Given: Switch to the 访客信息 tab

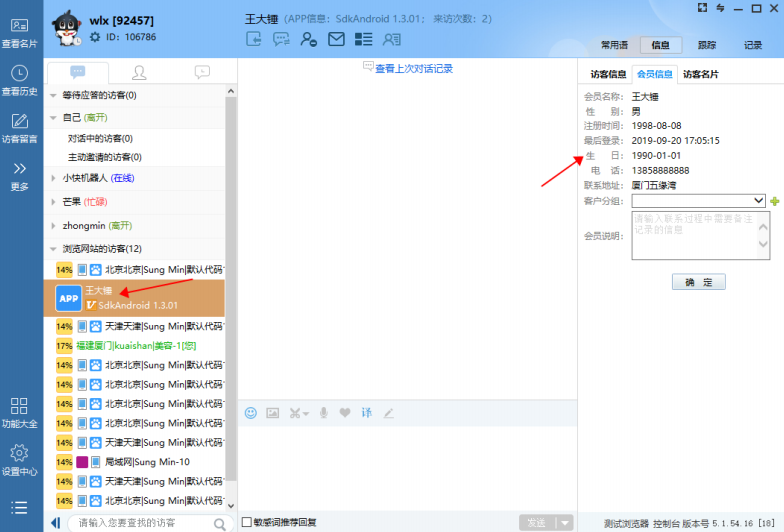Looking at the screenshot, I should click(x=607, y=74).
